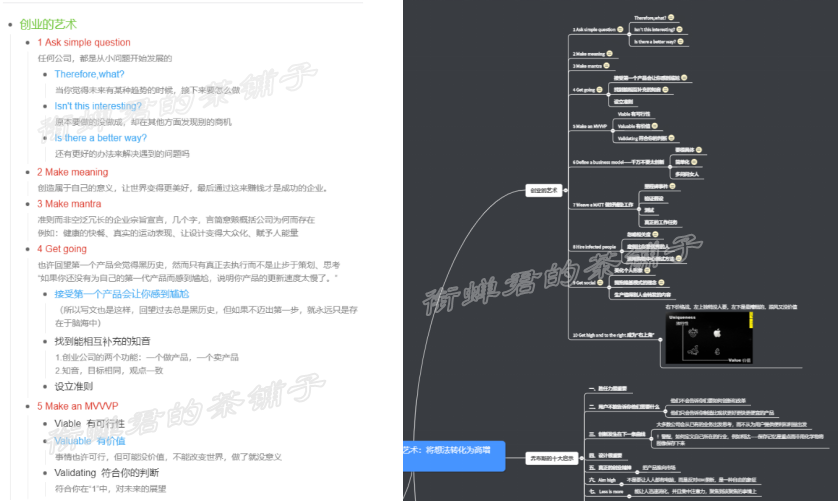The height and width of the screenshot is (502, 838).
Task: Click '4 Get going' outline heading
Action: click(61, 248)
